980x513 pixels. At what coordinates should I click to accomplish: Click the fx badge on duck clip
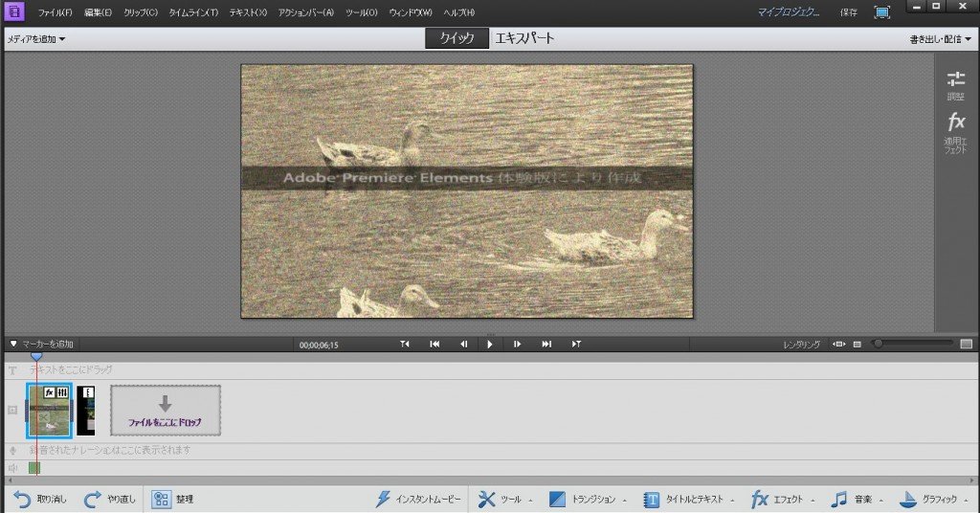tap(50, 392)
